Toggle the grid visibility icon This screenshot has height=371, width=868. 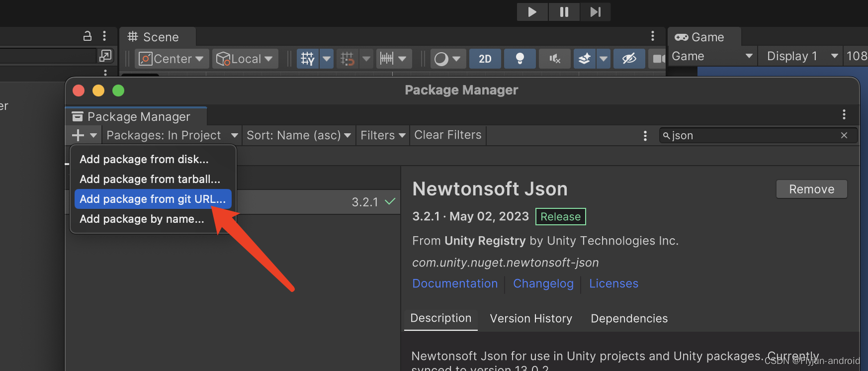308,59
